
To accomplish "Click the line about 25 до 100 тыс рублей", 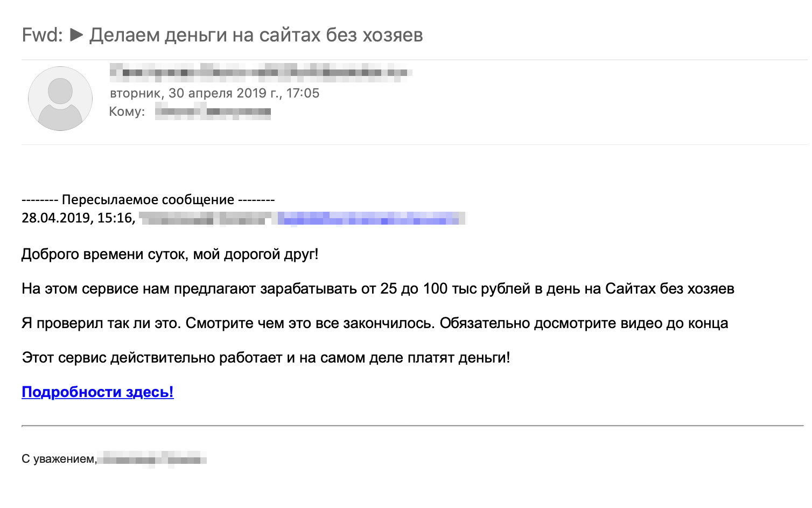I will coord(378,289).
